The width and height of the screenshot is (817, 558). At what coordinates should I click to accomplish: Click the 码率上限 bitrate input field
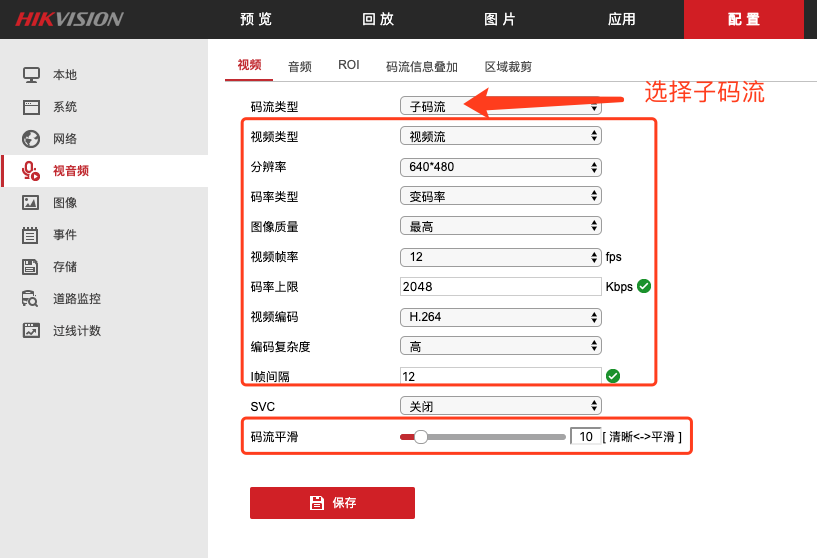(x=500, y=287)
